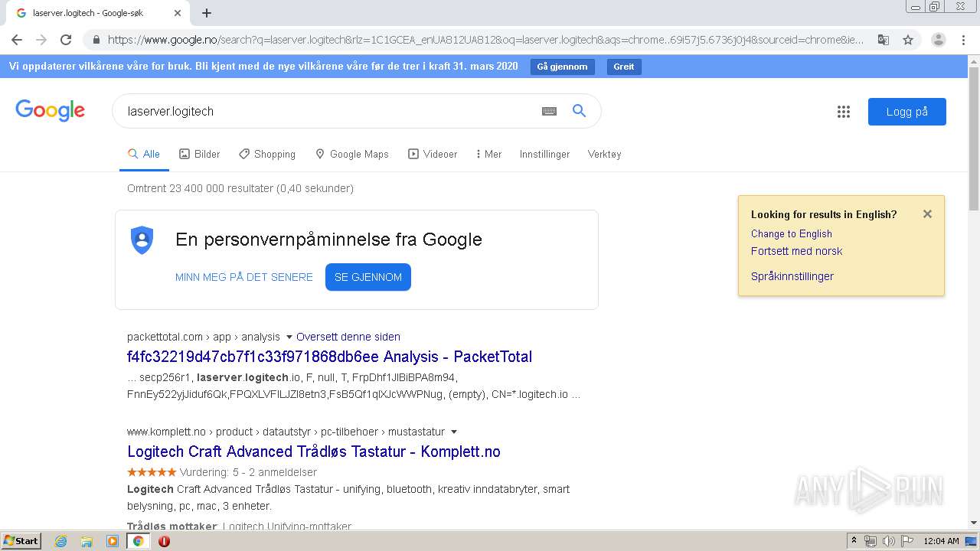The width and height of the screenshot is (980, 551).
Task: Go back with the browser back arrow
Action: 17,40
